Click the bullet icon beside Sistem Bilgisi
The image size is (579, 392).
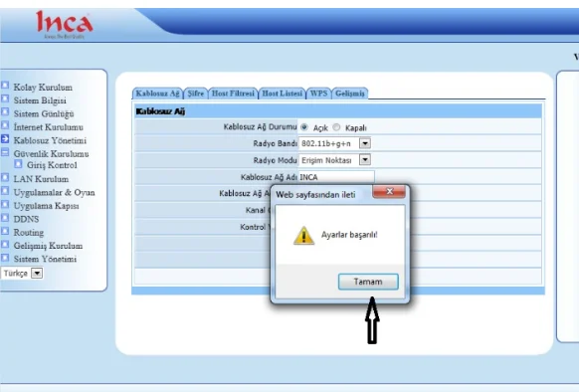coord(5,98)
